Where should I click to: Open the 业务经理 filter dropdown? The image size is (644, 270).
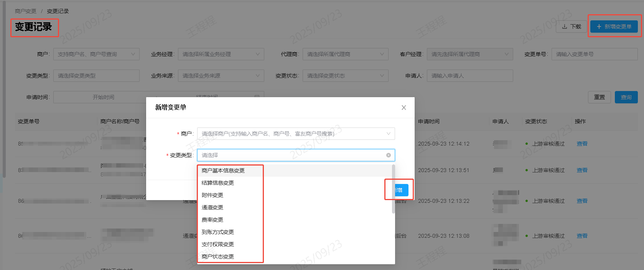221,54
